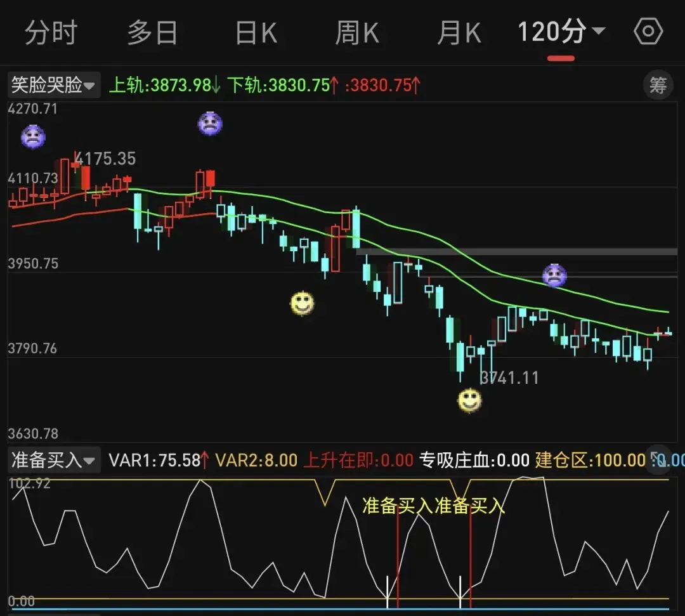Screen dimensions: 685x616
Task: Click the purple crying face on the green band
Action: pyautogui.click(x=554, y=275)
